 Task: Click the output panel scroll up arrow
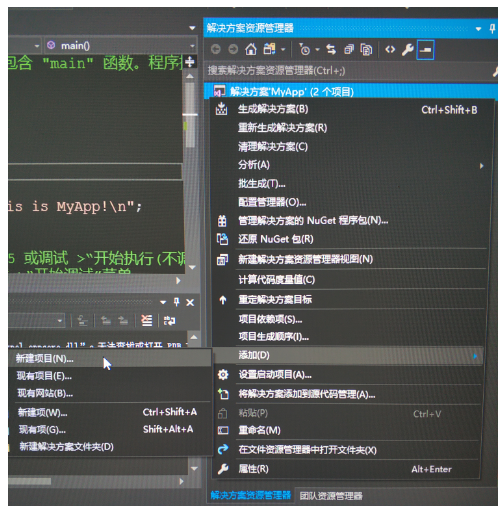click(x=194, y=337)
